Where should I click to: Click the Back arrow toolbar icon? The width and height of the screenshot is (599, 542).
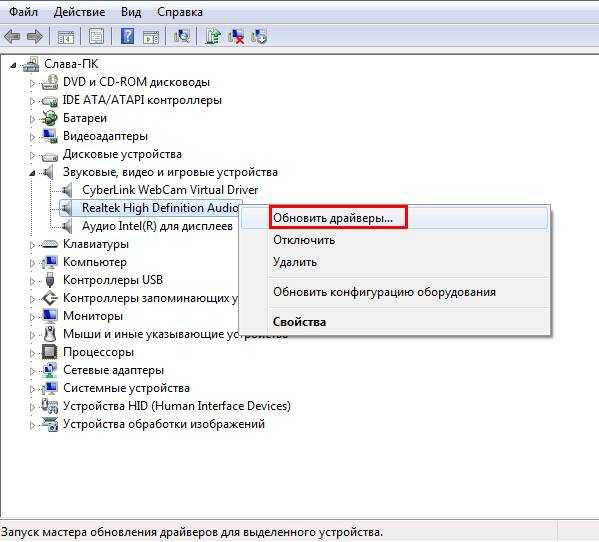point(12,37)
